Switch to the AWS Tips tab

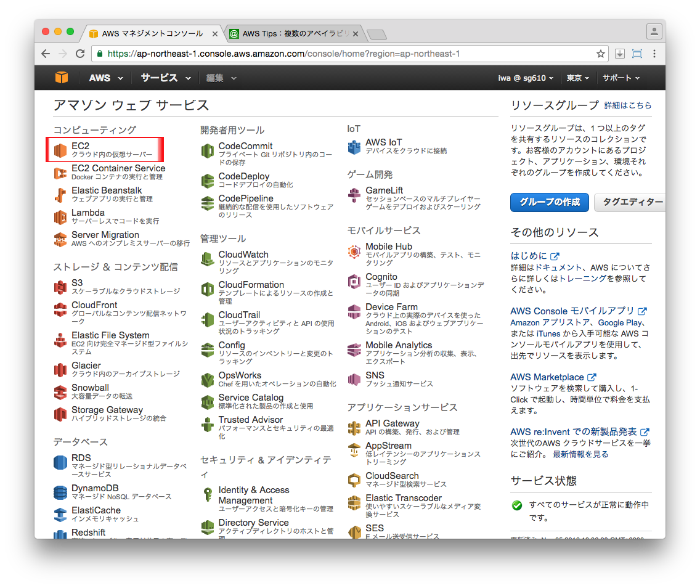click(x=293, y=33)
